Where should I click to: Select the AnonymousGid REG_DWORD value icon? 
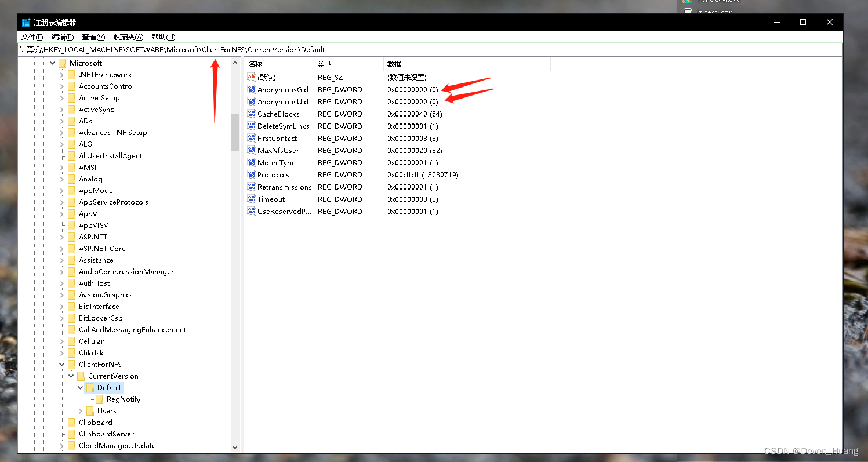point(251,89)
